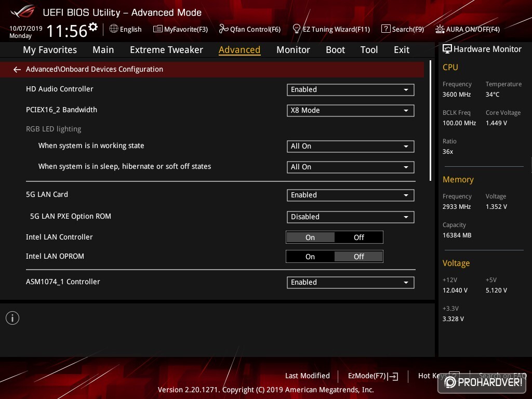Click the globe language icon
Screen dimensions: 532x399
114,29
